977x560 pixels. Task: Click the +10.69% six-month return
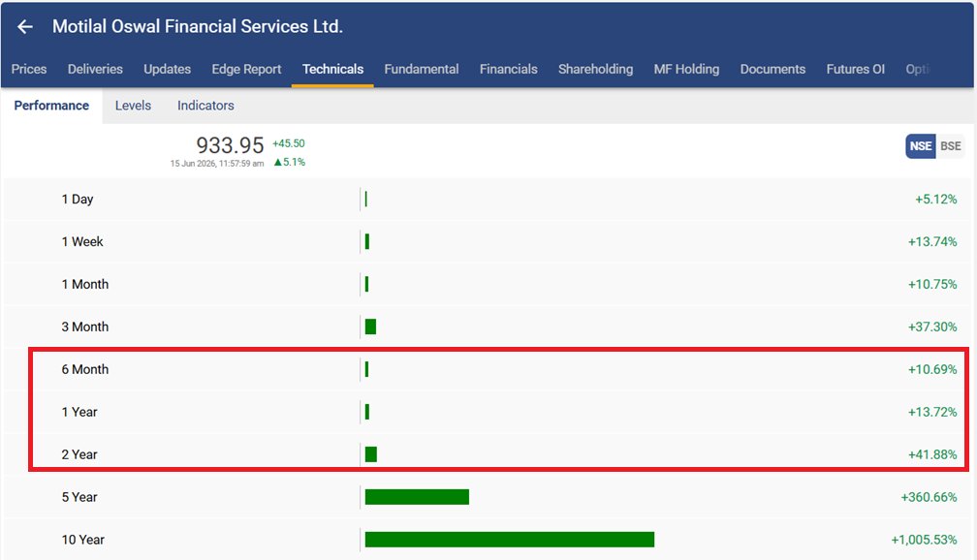[x=932, y=369]
